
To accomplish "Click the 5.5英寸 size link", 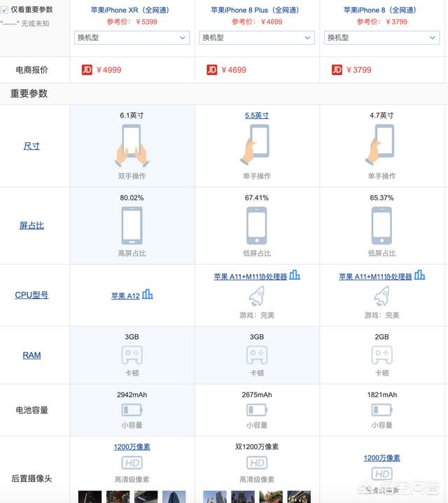I will tap(257, 115).
